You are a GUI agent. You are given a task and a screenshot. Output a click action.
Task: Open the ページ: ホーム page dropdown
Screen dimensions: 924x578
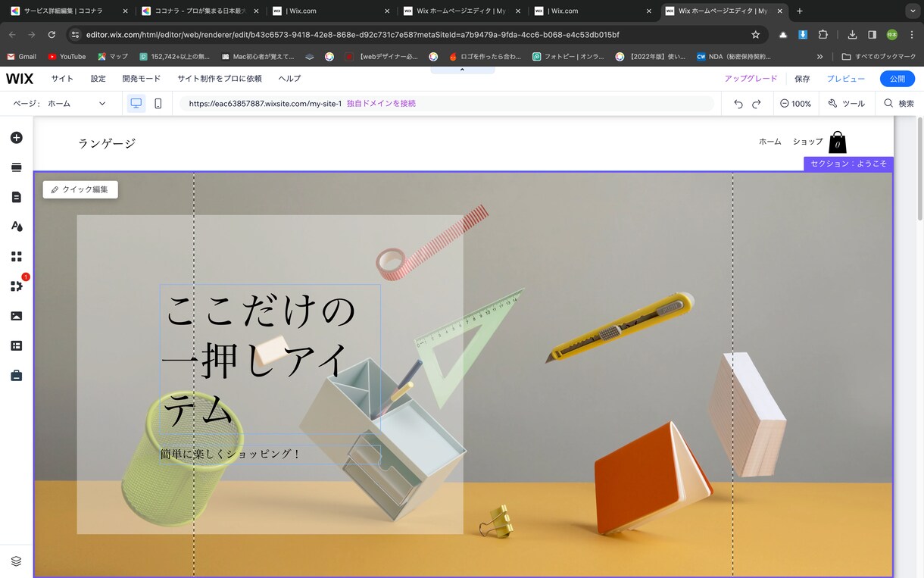[60, 104]
